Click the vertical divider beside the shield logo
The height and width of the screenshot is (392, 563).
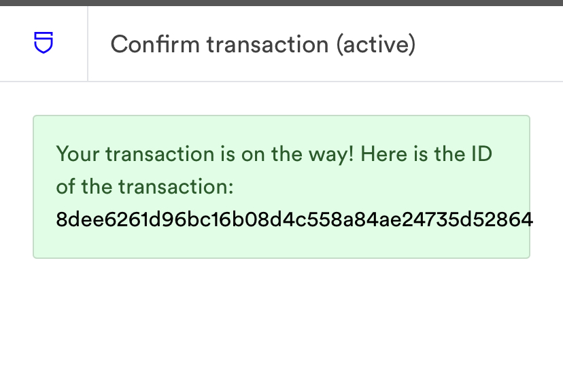88,43
